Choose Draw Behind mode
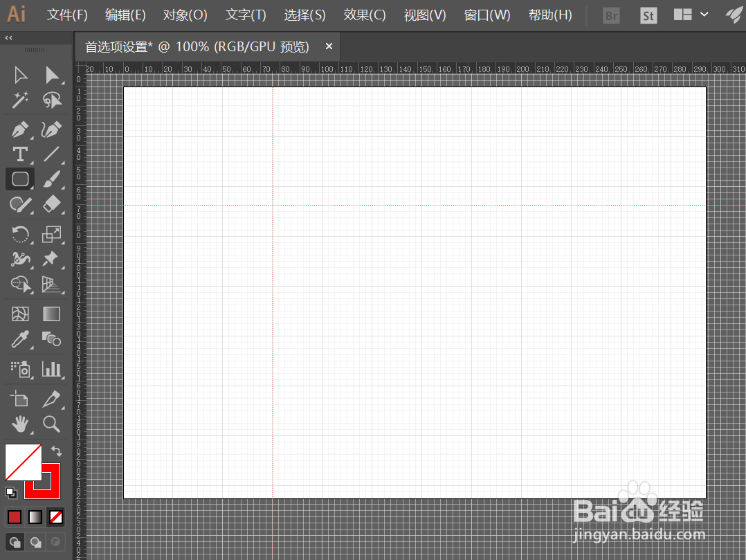The width and height of the screenshot is (746, 560). [36, 542]
